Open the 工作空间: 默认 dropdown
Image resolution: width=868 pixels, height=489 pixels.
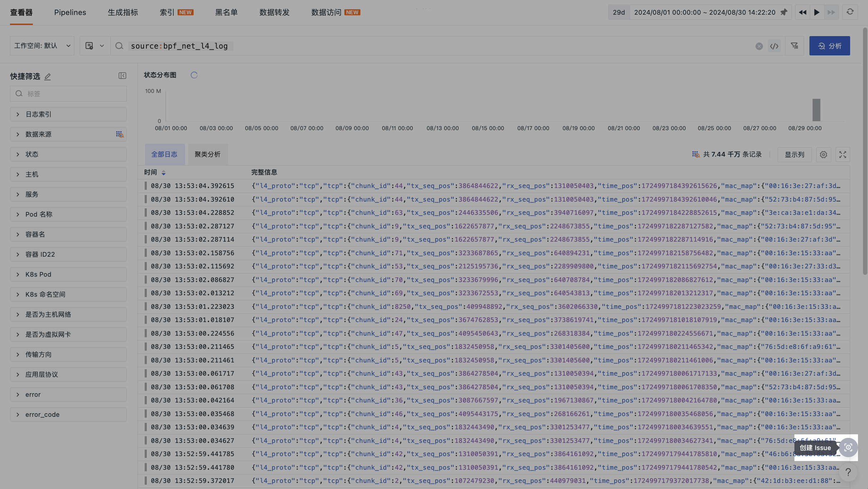(x=42, y=46)
